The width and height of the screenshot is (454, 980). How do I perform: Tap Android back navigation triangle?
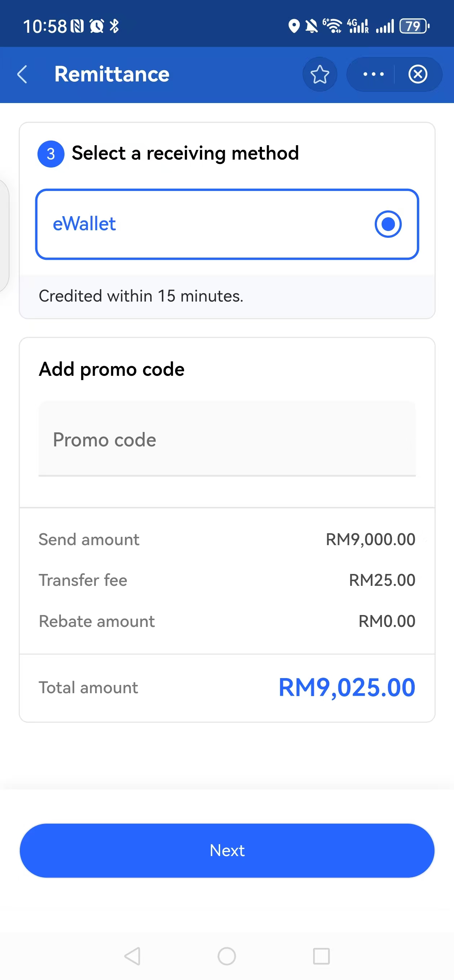133,956
